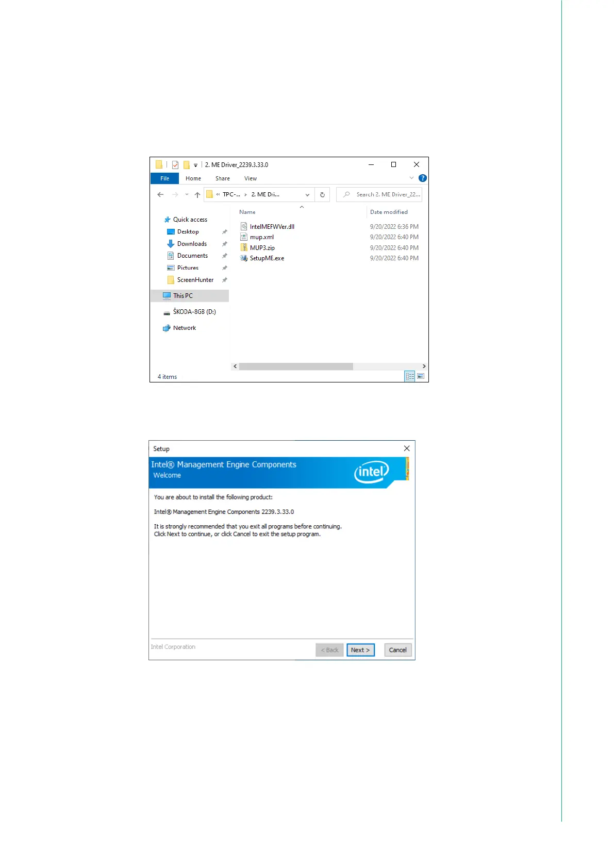The height and width of the screenshot is (868, 614).
Task: Click the New folder quick access toolbar icon
Action: click(x=187, y=165)
